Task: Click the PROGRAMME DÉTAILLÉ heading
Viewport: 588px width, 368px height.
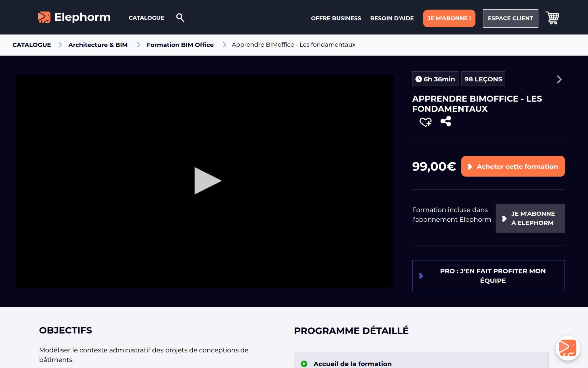Action: [351, 331]
